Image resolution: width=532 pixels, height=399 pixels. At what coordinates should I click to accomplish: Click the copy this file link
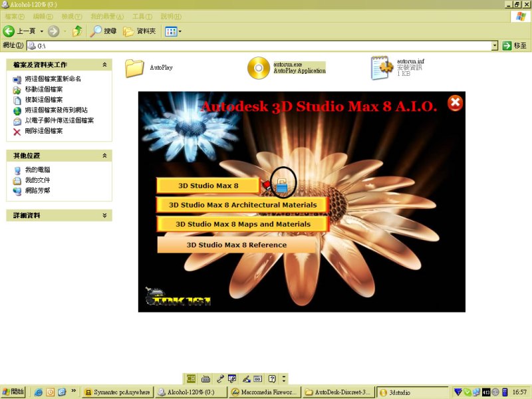coord(44,100)
